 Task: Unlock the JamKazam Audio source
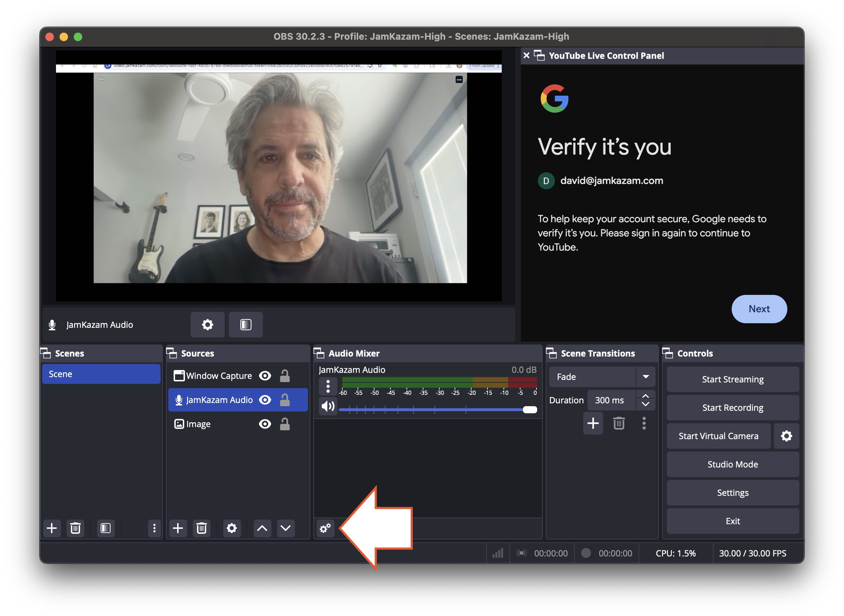tap(285, 400)
